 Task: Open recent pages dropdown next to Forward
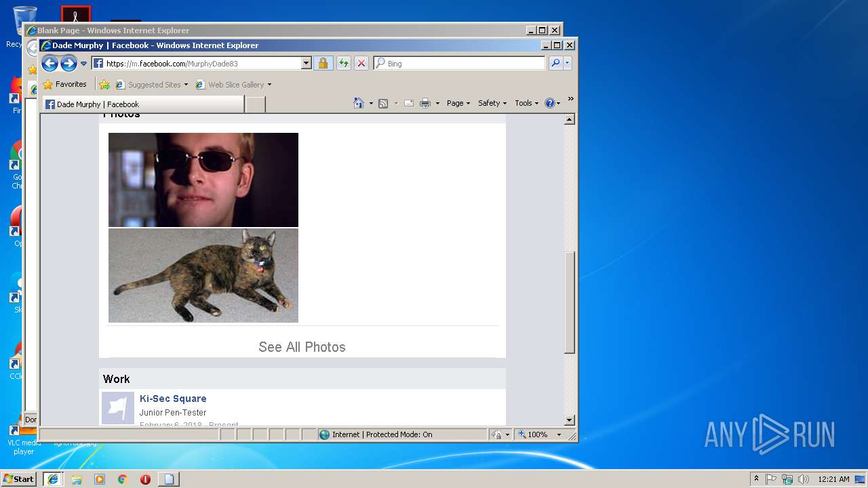pos(84,64)
